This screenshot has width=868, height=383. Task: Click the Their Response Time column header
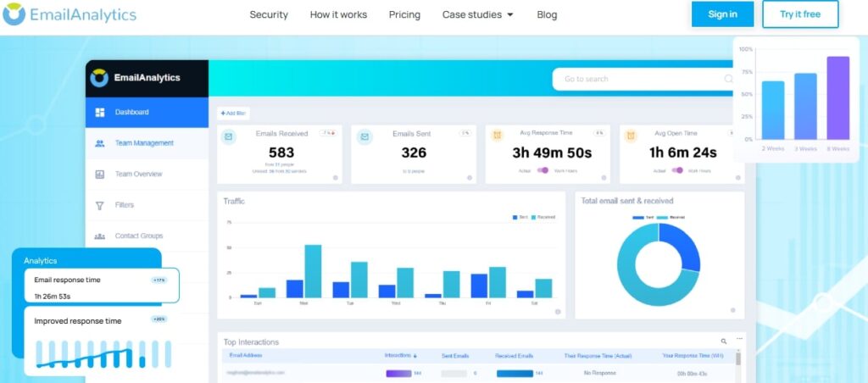click(x=598, y=356)
